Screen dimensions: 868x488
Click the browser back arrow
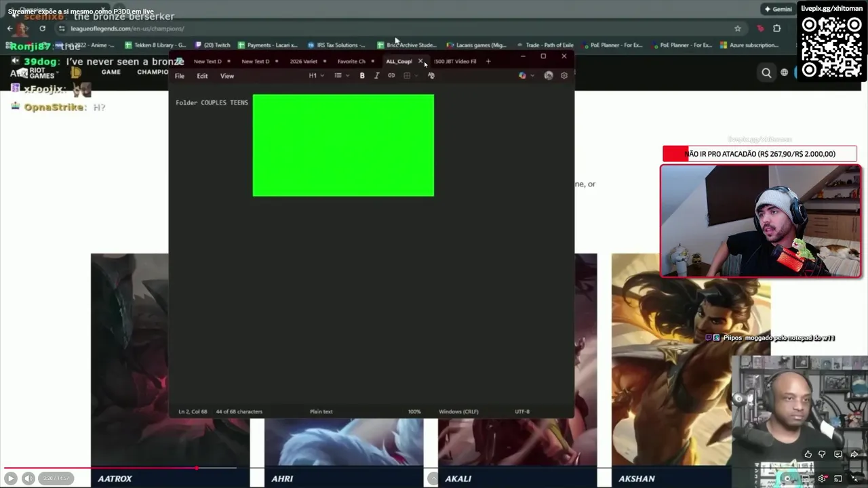tap(9, 28)
